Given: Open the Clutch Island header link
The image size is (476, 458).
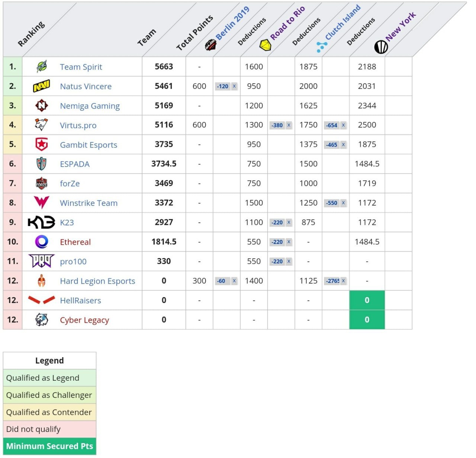Looking at the screenshot, I should [343, 22].
